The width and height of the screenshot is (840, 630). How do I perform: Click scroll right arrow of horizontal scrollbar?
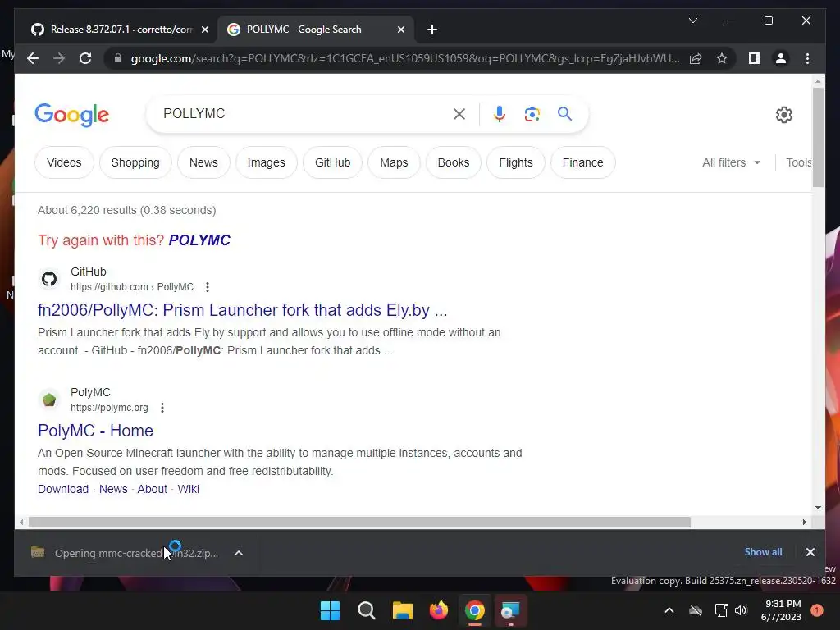click(x=804, y=522)
